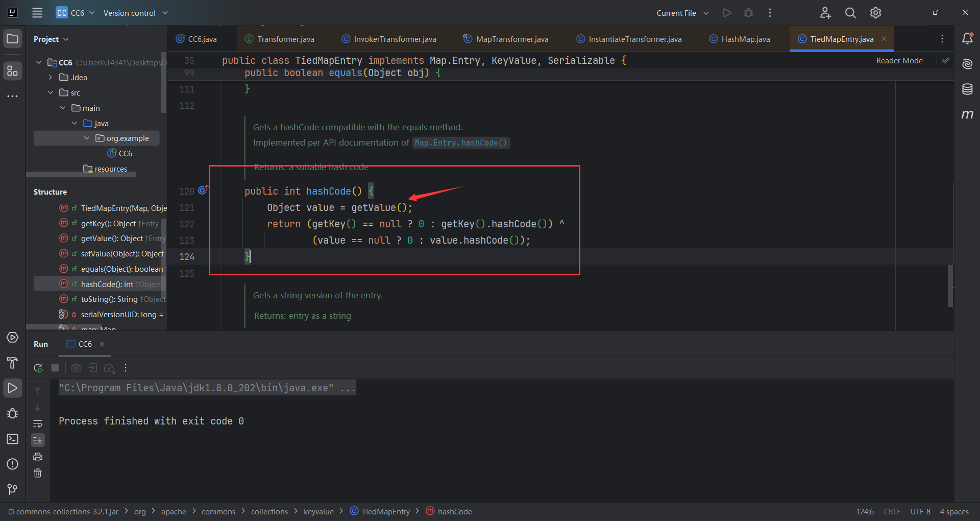Open the Problems tool window
This screenshot has height=521, width=980.
pyautogui.click(x=13, y=464)
